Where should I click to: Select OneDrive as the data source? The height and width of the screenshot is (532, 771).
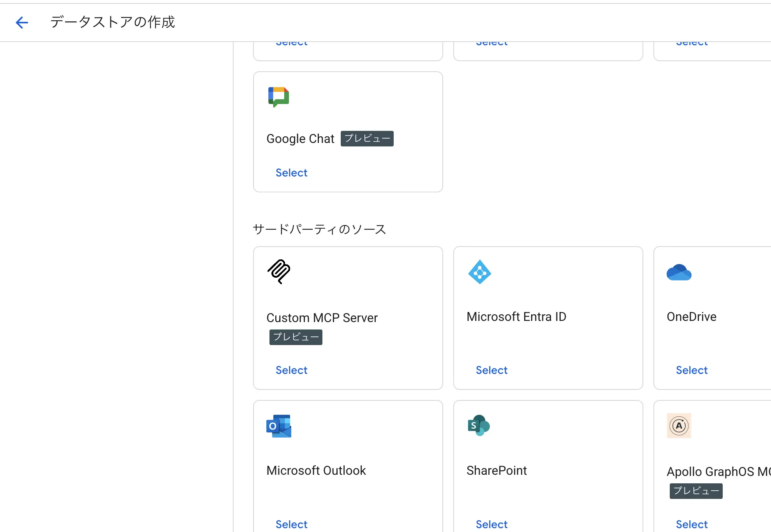click(x=692, y=370)
